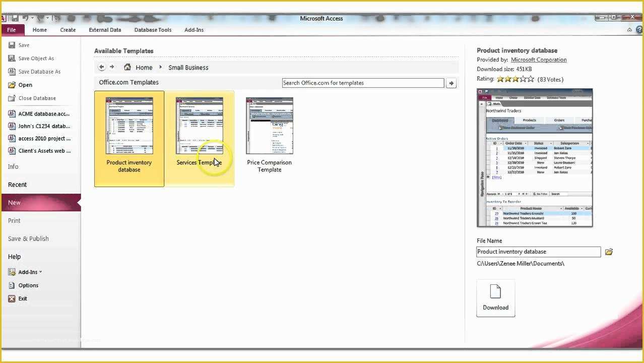The image size is (644, 363).
Task: Select Help in the backstage sidebar
Action: pyautogui.click(x=14, y=257)
